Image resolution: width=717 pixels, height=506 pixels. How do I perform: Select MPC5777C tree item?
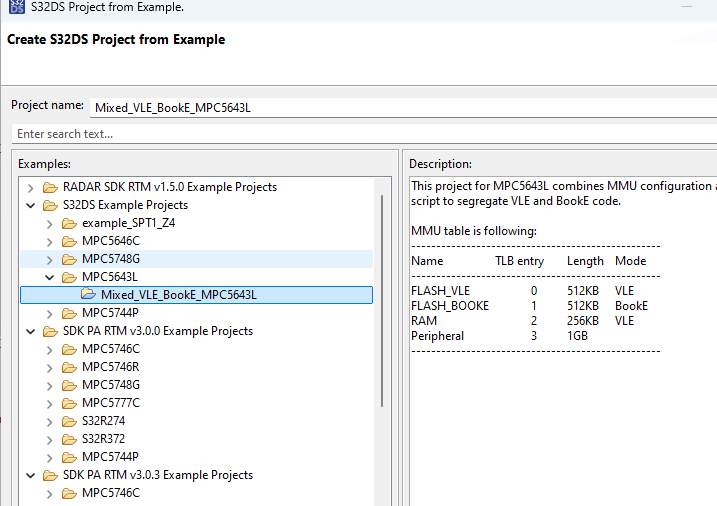[x=111, y=403]
